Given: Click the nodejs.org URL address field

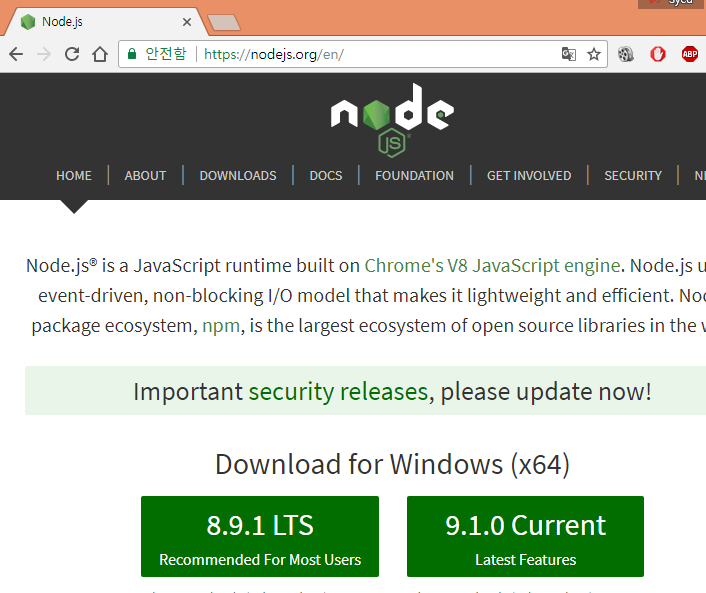Looking at the screenshot, I should [378, 54].
